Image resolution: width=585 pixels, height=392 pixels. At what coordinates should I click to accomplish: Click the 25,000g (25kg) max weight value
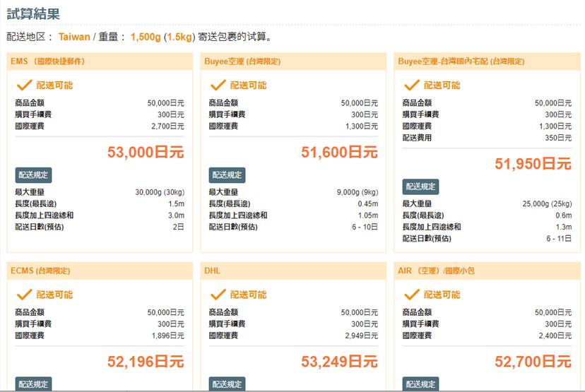pyautogui.click(x=547, y=203)
